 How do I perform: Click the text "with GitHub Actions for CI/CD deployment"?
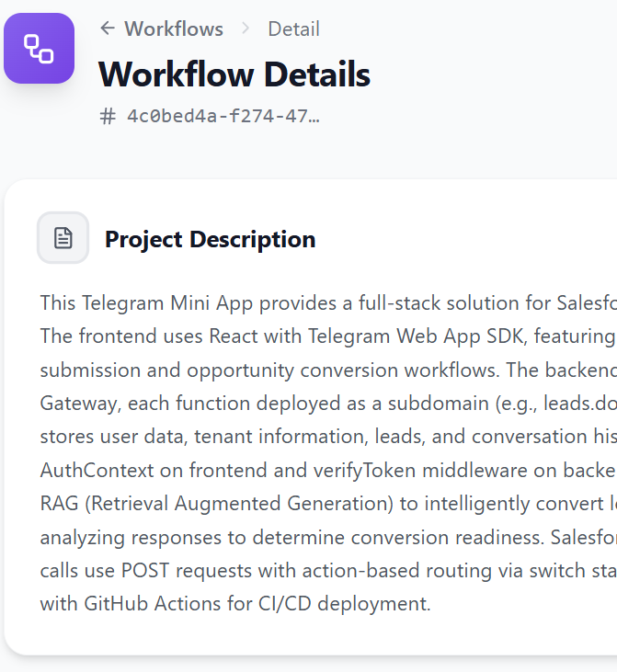click(234, 604)
